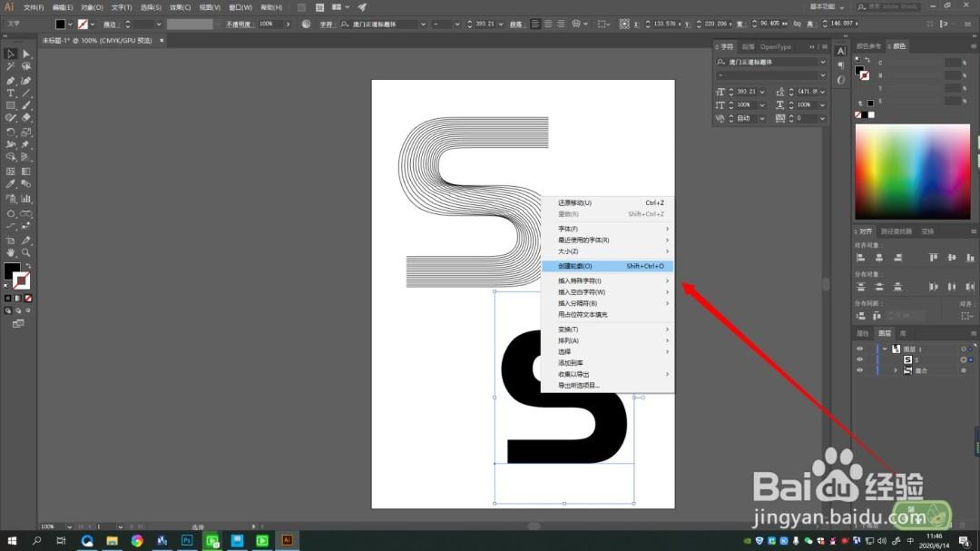Click the Character panel 'A' icon
Screen dimensions: 980x551
[841, 51]
